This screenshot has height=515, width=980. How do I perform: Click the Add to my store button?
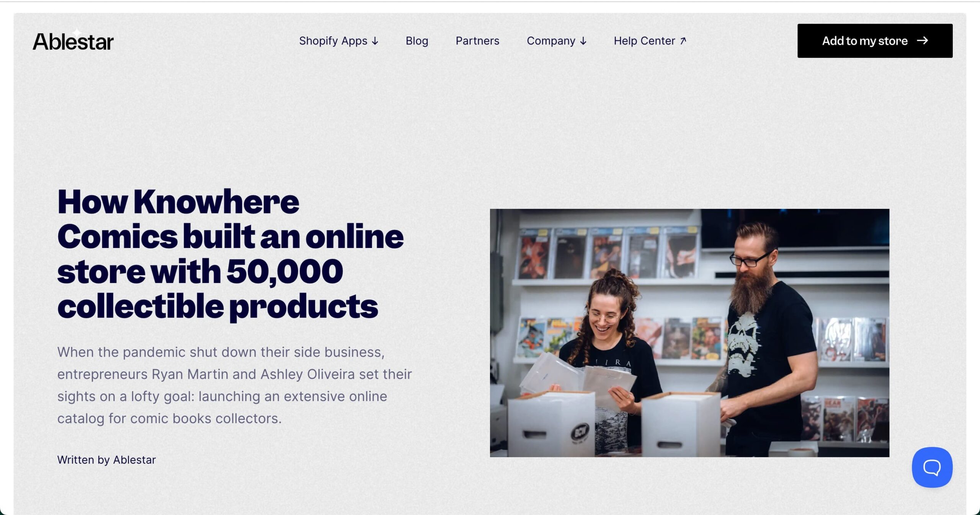tap(875, 41)
